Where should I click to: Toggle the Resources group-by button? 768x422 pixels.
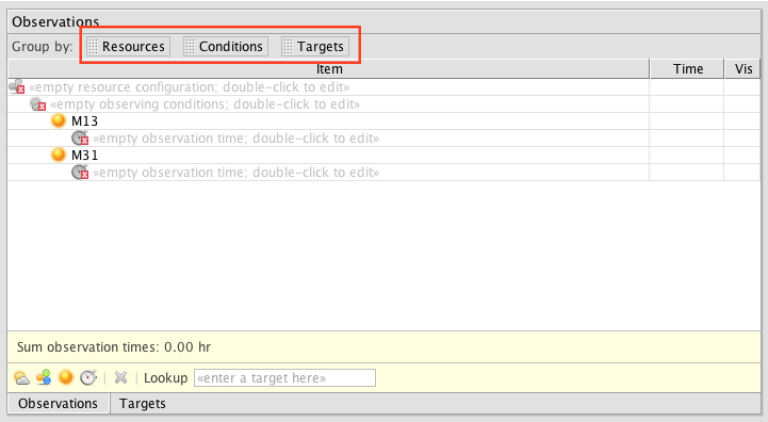tap(128, 47)
